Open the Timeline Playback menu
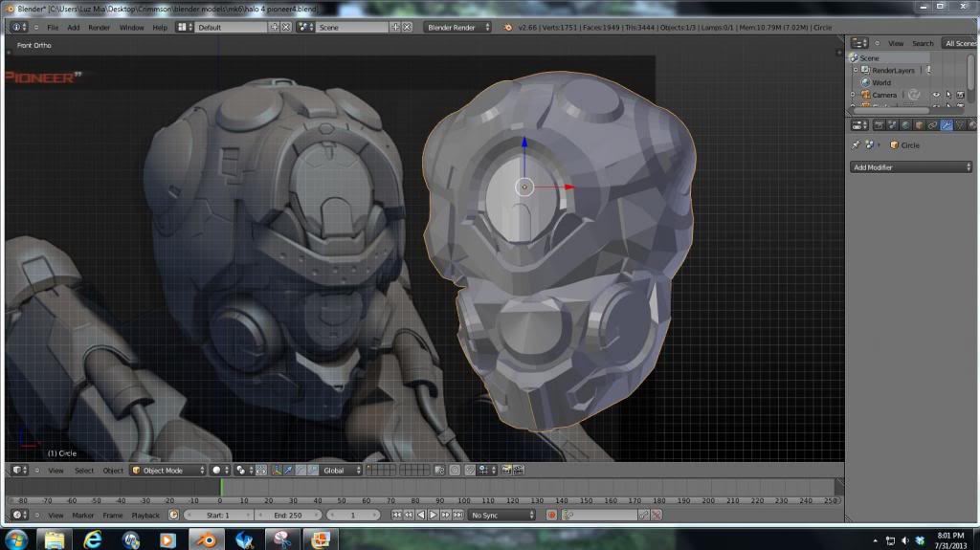Viewport: 980px width, 550px height. pyautogui.click(x=145, y=516)
